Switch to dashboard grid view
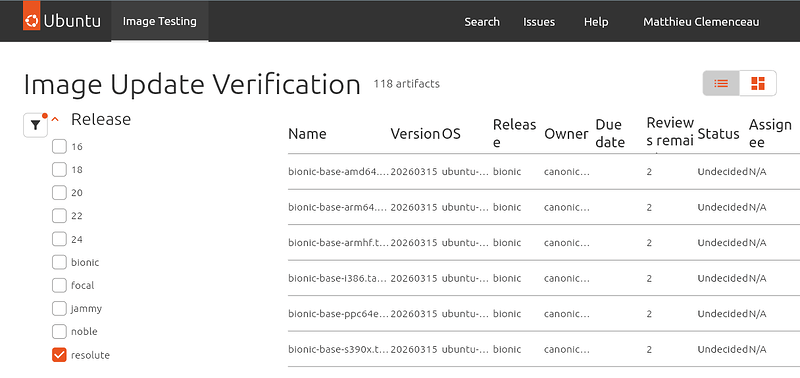The height and width of the screenshot is (378, 800). click(x=758, y=83)
